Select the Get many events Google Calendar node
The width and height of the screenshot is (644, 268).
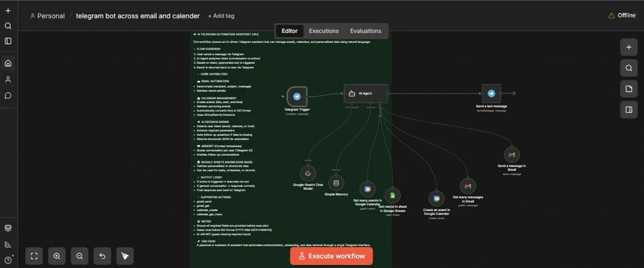click(368, 189)
